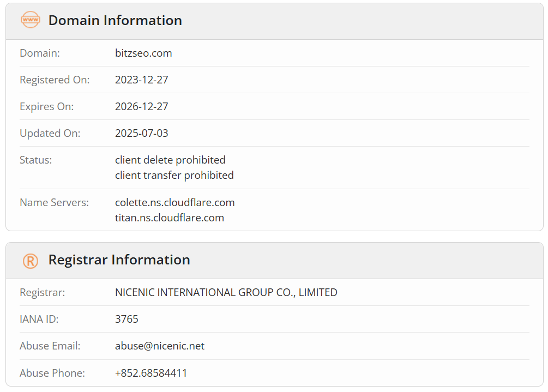Select the domain name bitzseo.com
Image resolution: width=548 pixels, height=392 pixels.
(143, 53)
